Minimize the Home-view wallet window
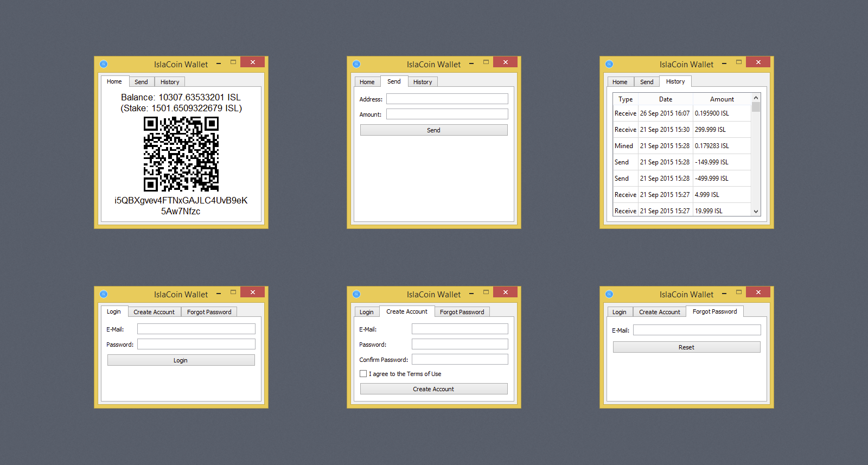 [219, 63]
